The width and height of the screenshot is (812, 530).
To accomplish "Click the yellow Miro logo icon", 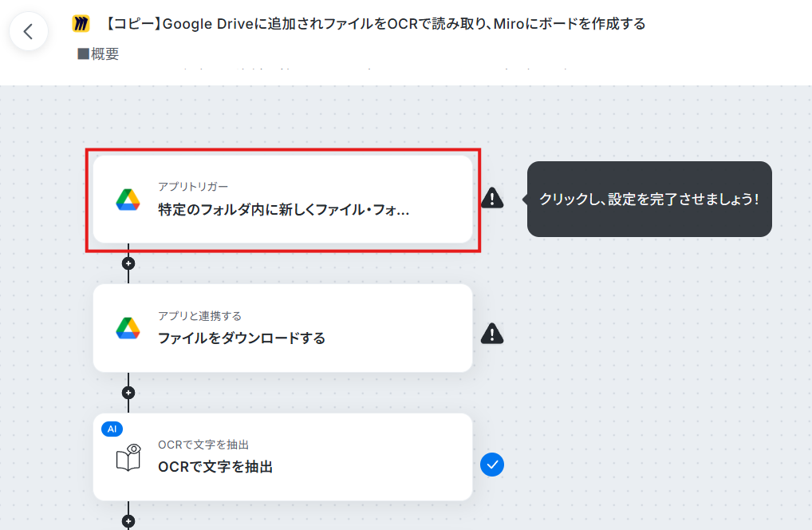I will pyautogui.click(x=81, y=24).
